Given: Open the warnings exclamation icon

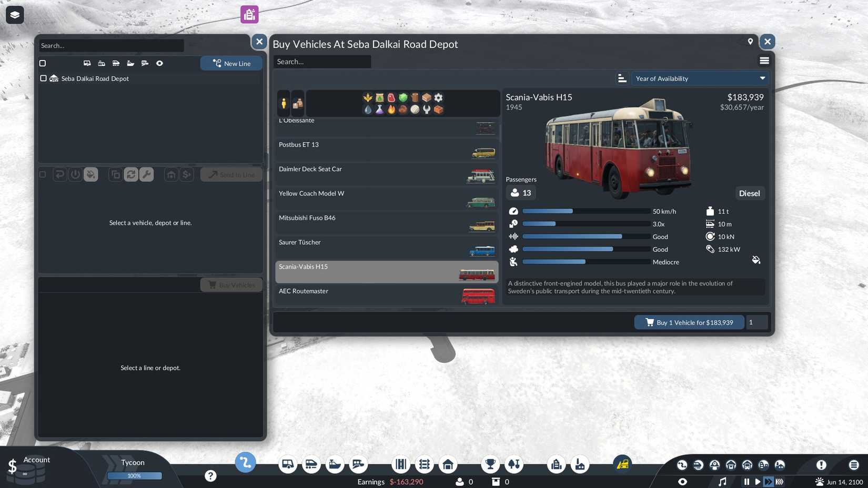Looking at the screenshot, I should tap(821, 465).
